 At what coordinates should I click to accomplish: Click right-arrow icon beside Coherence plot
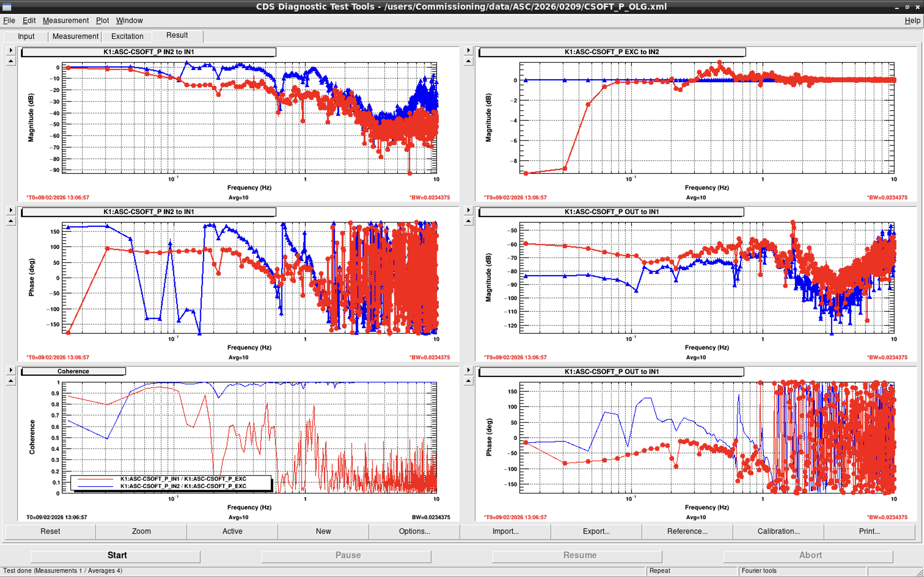pos(11,370)
